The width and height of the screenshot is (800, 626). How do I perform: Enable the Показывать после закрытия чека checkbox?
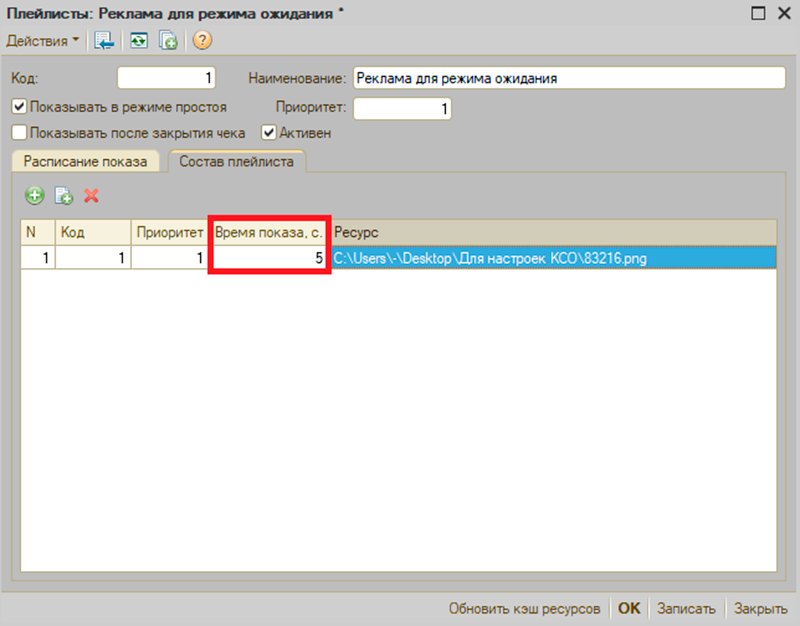point(19,133)
